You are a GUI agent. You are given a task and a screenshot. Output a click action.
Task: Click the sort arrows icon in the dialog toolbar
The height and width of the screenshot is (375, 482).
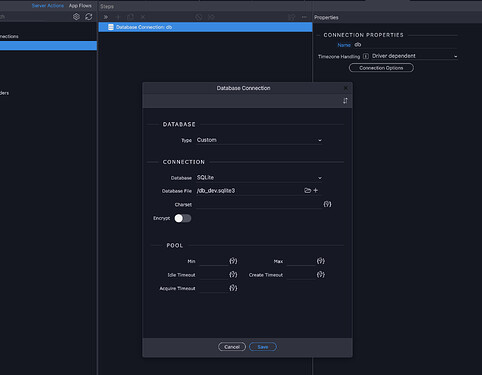(345, 101)
